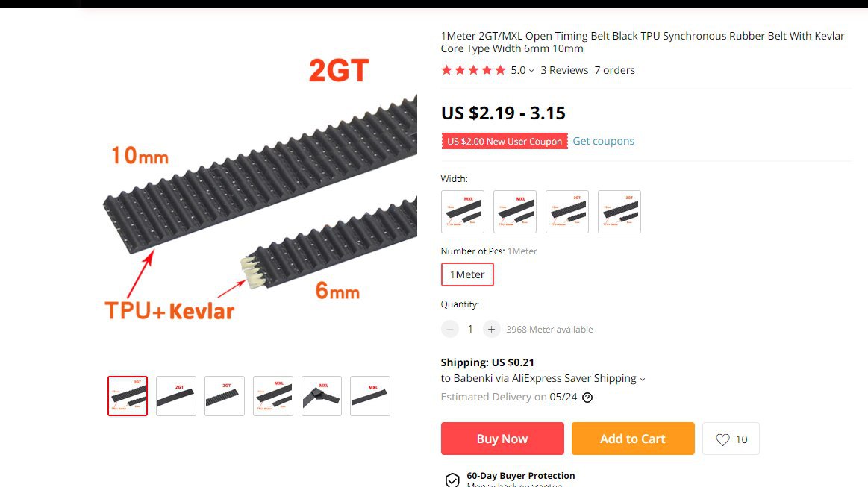Click the fifth star in the rating
This screenshot has height=487, width=868.
pos(501,70)
